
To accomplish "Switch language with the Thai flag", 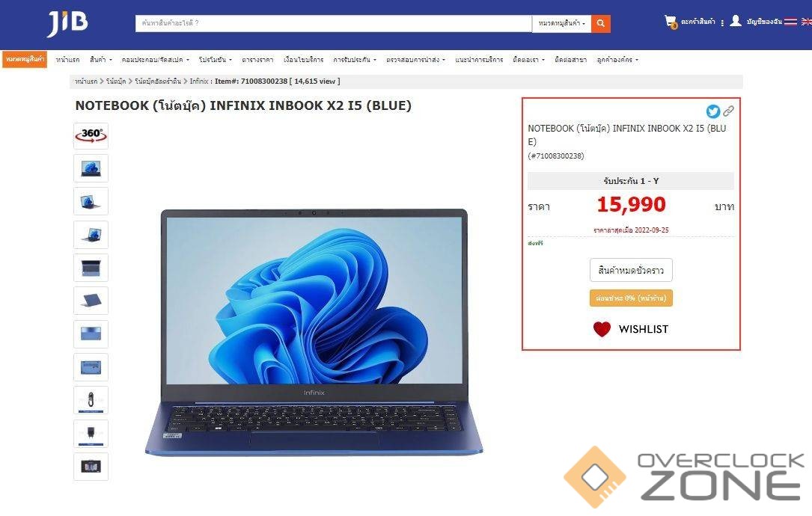I will [790, 21].
